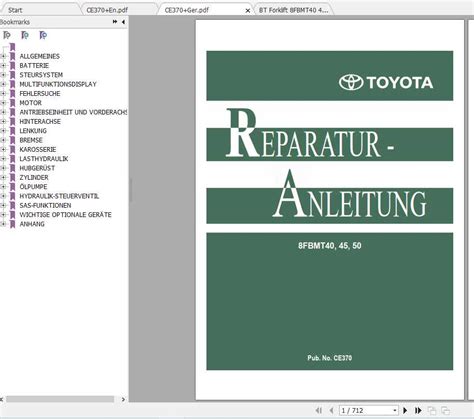Open the KAROSSERIE bookmark
Image resolution: width=474 pixels, height=419 pixels.
pyautogui.click(x=38, y=150)
